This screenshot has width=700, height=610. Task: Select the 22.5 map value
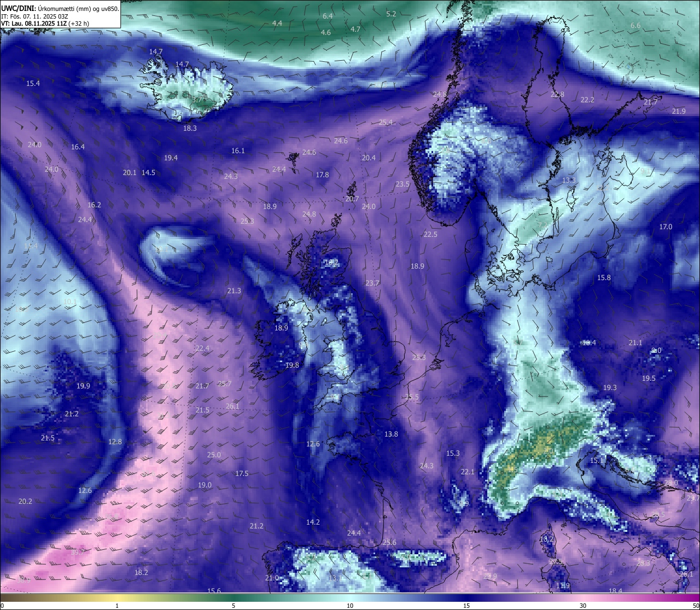430,235
